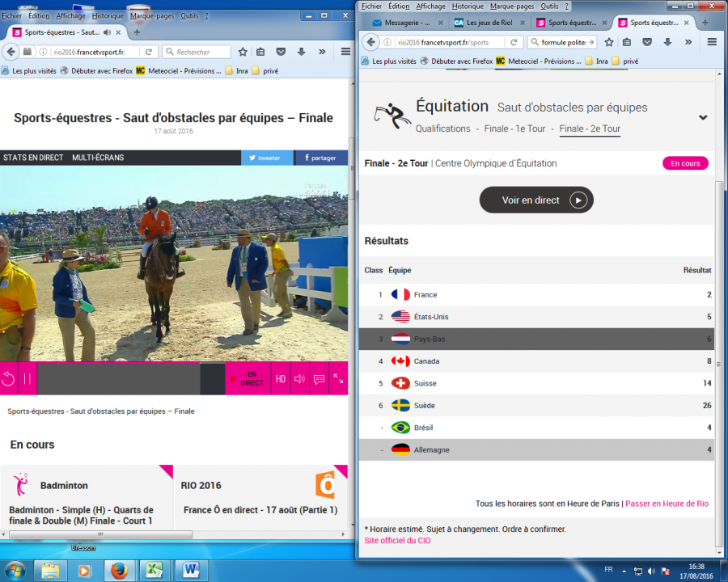The image size is (728, 582).
Task: Switch to Finale - 1e Tour tab
Action: (x=514, y=129)
